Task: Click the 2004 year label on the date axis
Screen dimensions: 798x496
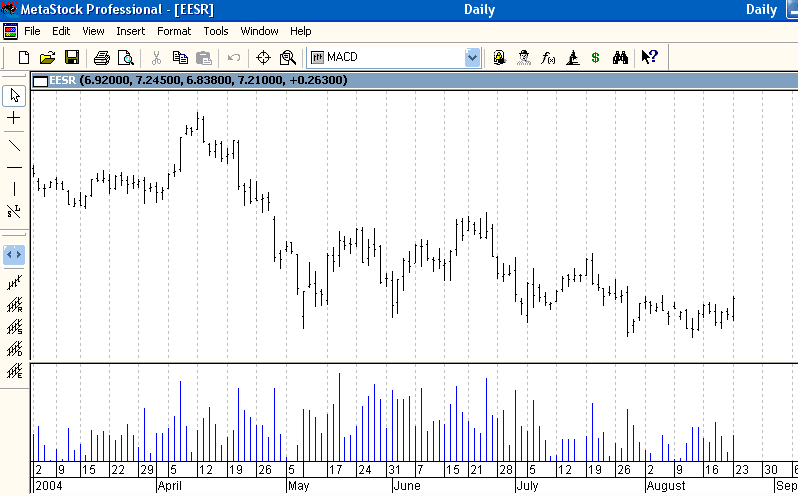Action: 49,486
